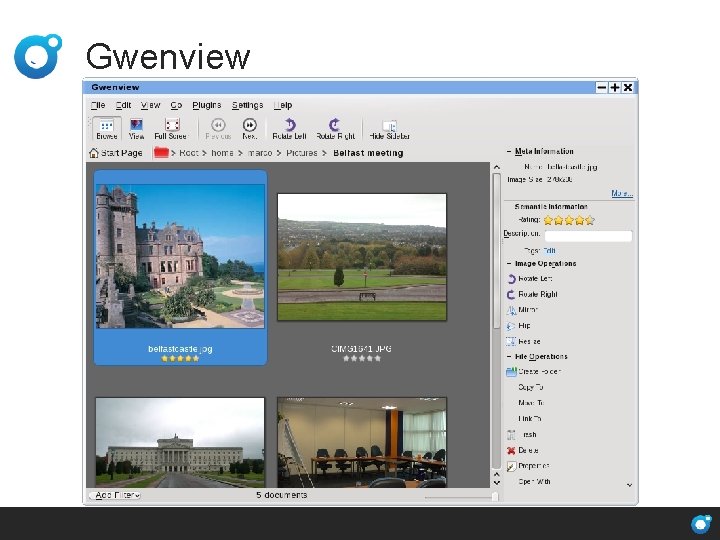Open the File menu
720x540 pixels.
coord(98,105)
